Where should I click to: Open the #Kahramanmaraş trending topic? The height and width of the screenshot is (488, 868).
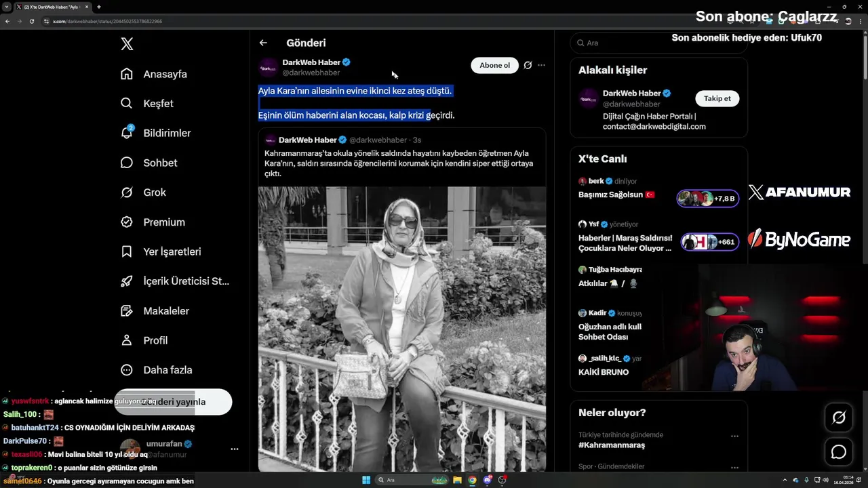pyautogui.click(x=612, y=445)
